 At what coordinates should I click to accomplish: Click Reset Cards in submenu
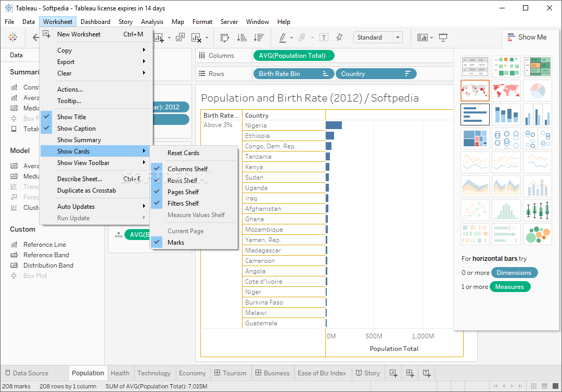[x=194, y=153]
